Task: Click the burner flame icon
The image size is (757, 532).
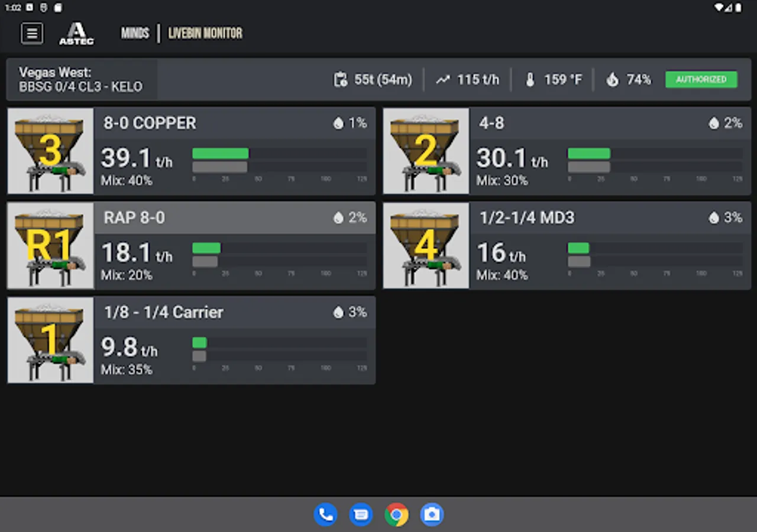Action: 613,80
